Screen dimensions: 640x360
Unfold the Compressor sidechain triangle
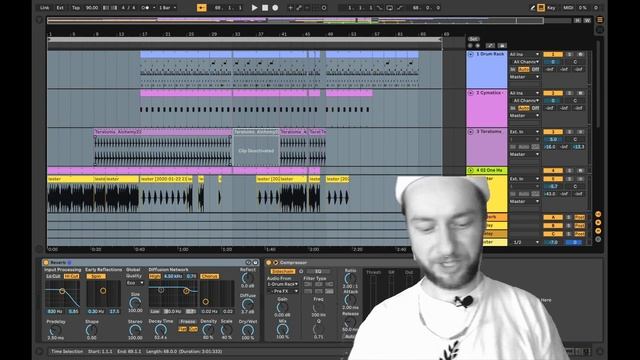coord(276,262)
